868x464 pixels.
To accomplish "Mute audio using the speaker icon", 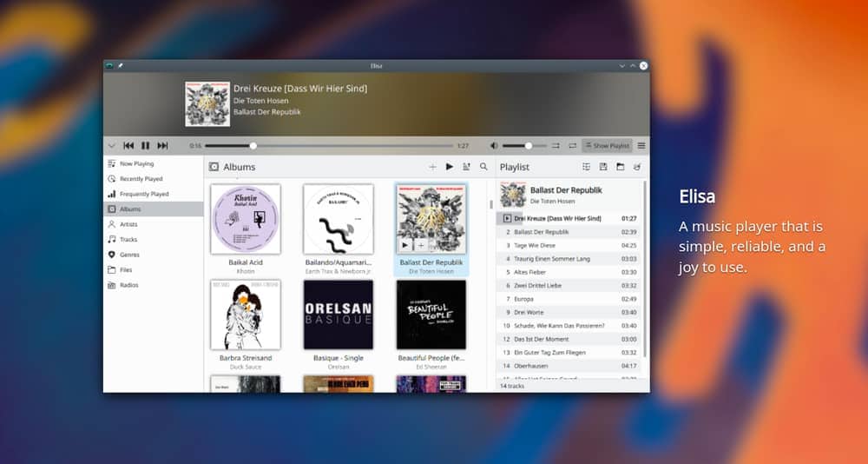I will point(494,146).
